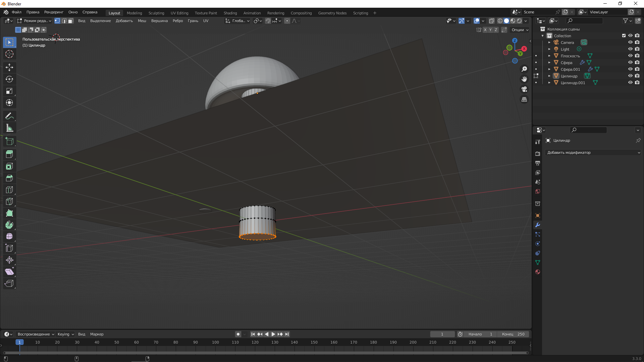Uncheck Collection exclude checkbox
Screen dimensions: 644x362
tap(624, 36)
